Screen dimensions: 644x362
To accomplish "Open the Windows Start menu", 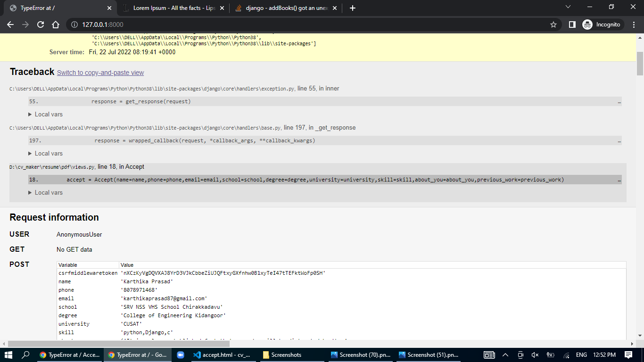I will coord(8,355).
